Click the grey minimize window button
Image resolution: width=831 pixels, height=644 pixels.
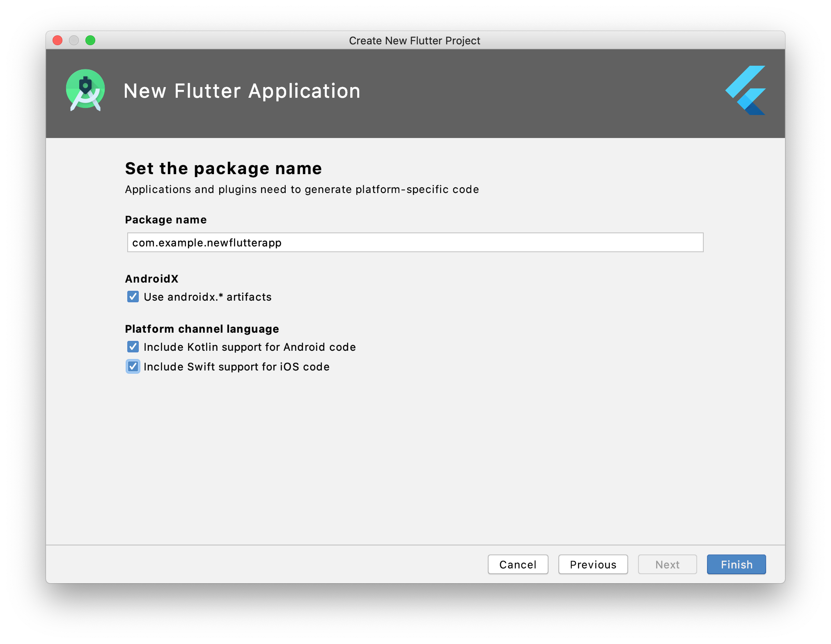[x=74, y=40]
